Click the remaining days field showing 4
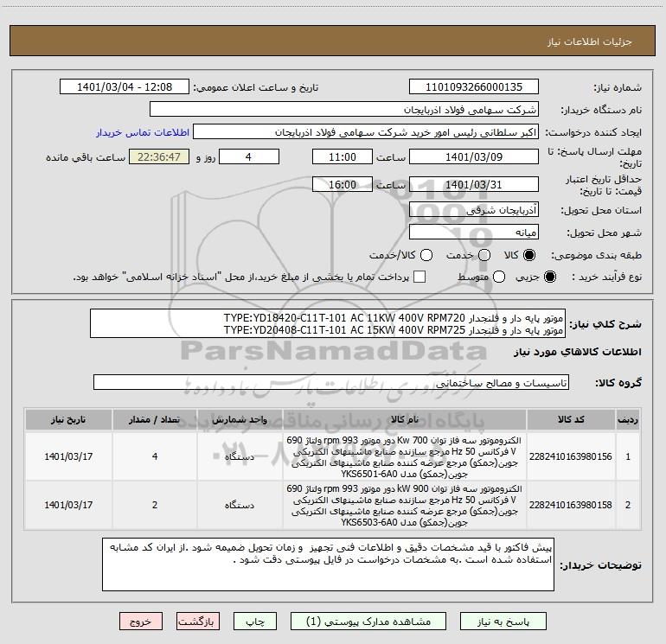 tap(248, 156)
